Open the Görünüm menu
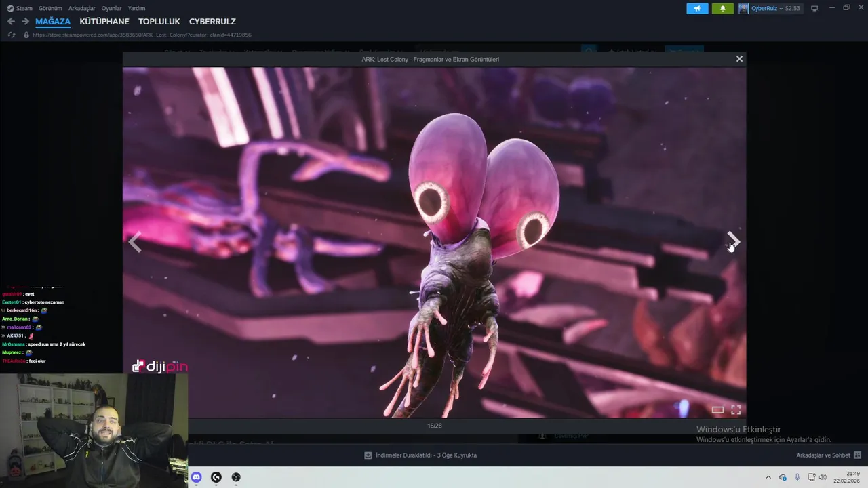This screenshot has width=868, height=488. 50,8
